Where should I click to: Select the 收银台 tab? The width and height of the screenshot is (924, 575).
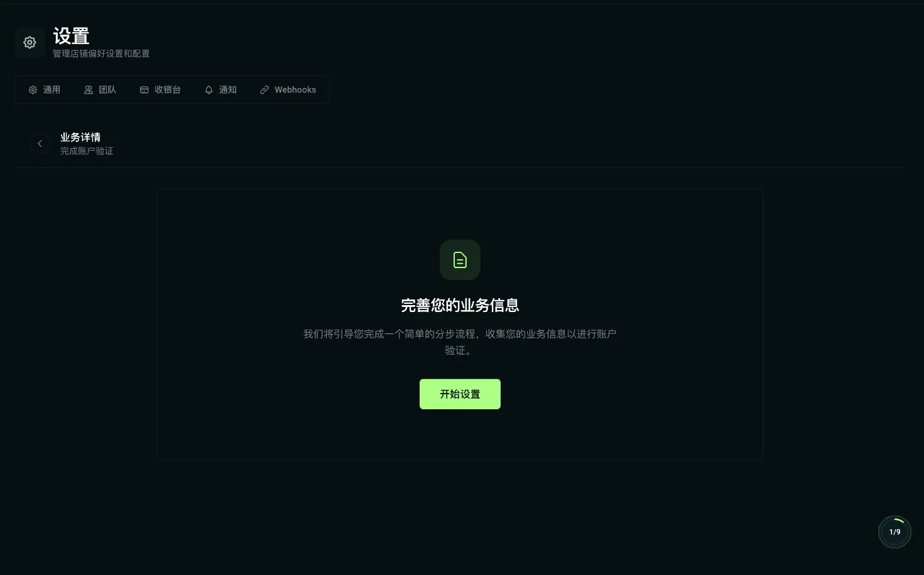[160, 90]
